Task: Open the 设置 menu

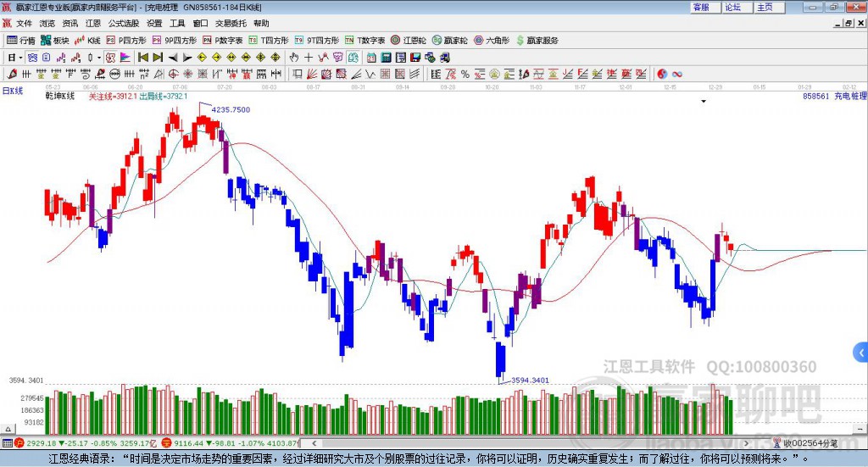Action: coord(154,23)
